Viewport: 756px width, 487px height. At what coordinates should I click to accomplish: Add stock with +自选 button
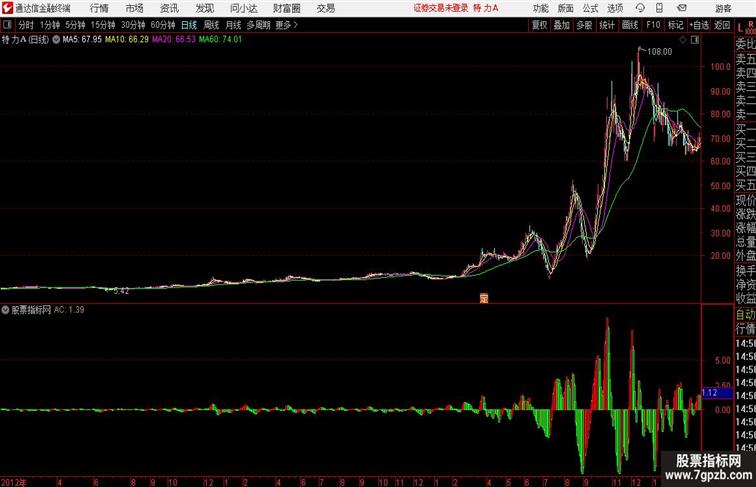click(699, 25)
